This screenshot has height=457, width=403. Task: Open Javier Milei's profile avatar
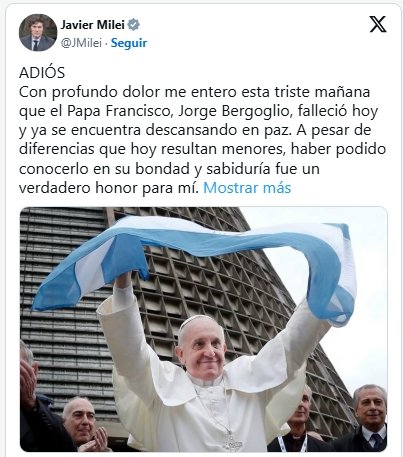point(37,33)
